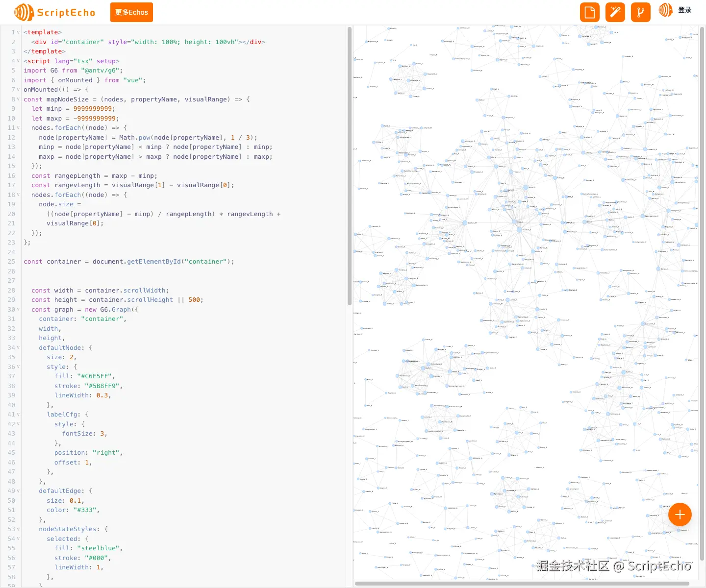Click the "#5B8FF9" stroke color value

pyautogui.click(x=102, y=386)
